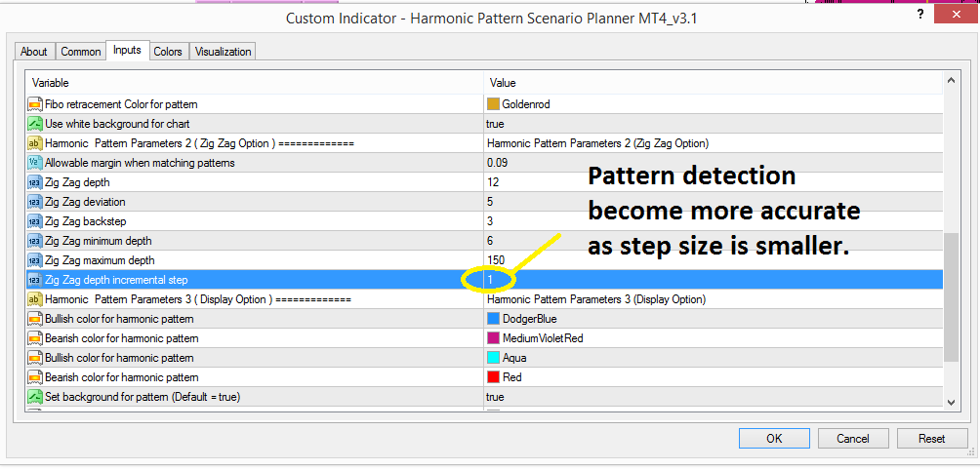This screenshot has width=980, height=470.
Task: Pick the Goldenrod color swatch
Action: coord(493,104)
